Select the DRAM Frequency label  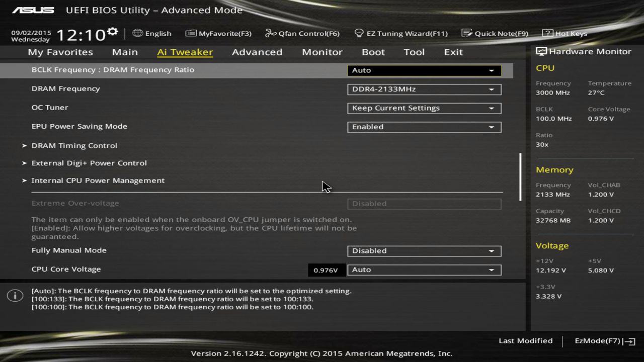click(x=65, y=88)
